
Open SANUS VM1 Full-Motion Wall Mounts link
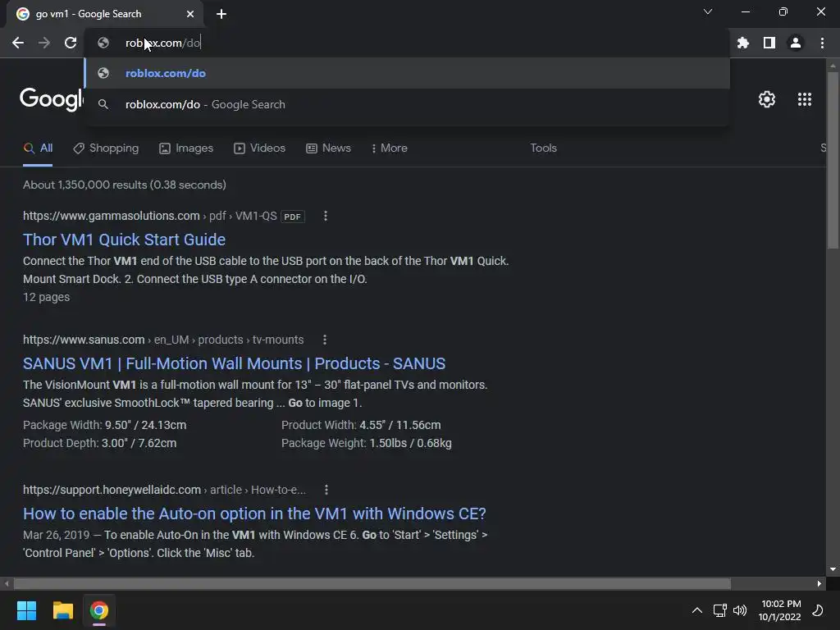(x=234, y=363)
